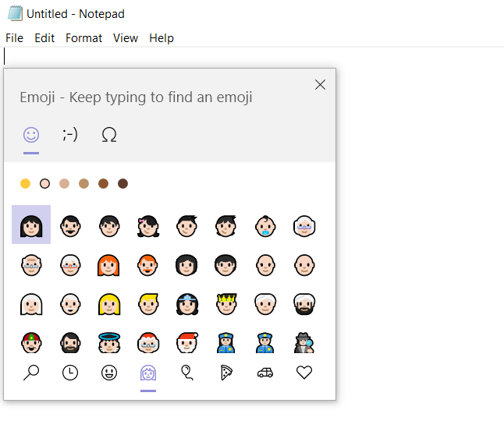This screenshot has width=504, height=442.
Task: Show most recently used emoji clock
Action: [70, 373]
